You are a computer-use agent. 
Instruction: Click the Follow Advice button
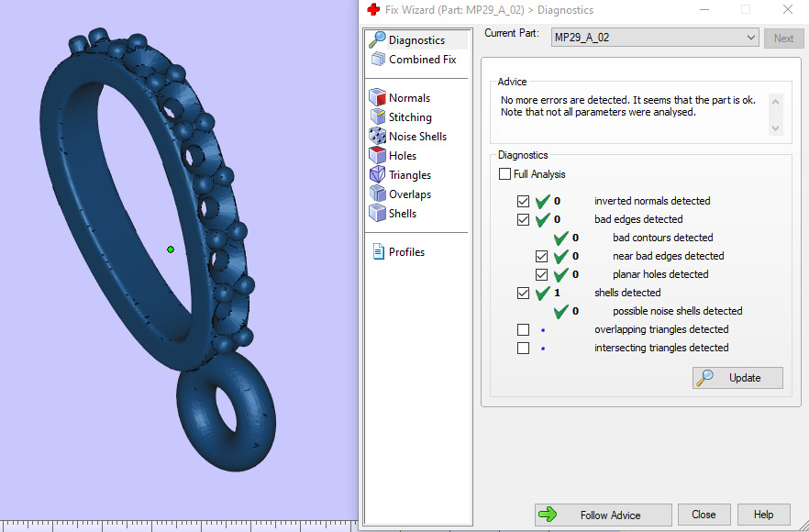click(604, 515)
